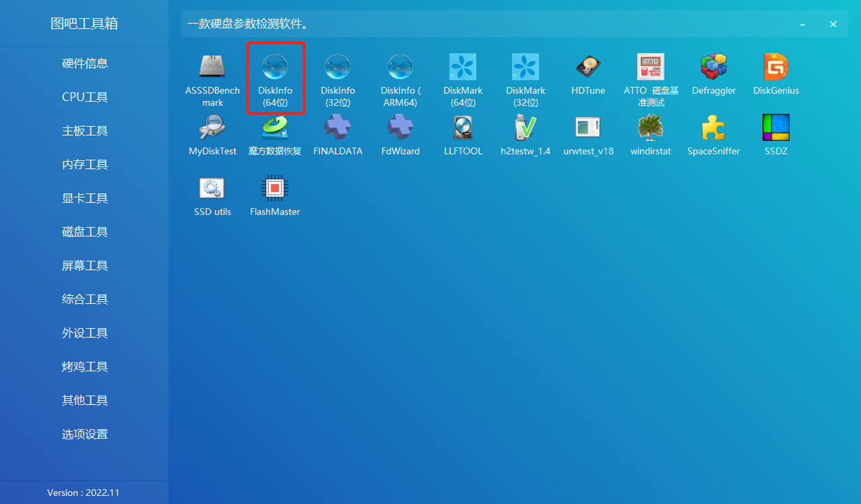Switch to 综合工具 section
The height and width of the screenshot is (504, 861).
[x=84, y=299]
